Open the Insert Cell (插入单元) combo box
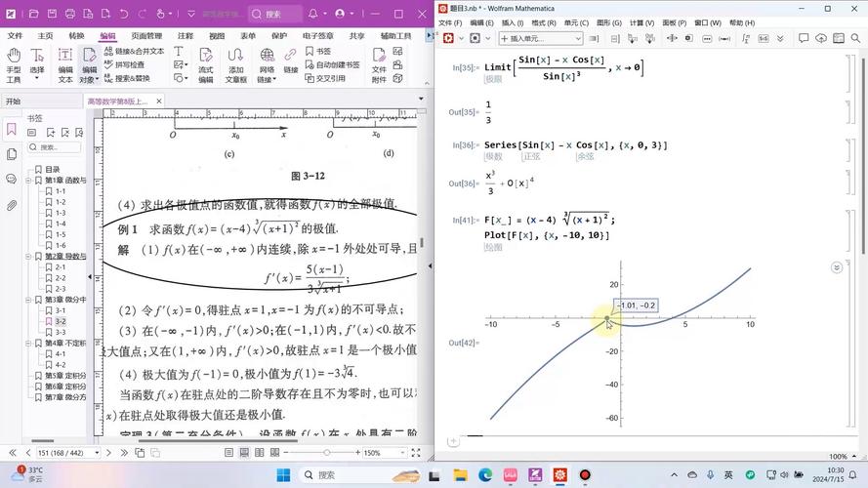Viewport: 868px width, 488px height. [x=540, y=38]
